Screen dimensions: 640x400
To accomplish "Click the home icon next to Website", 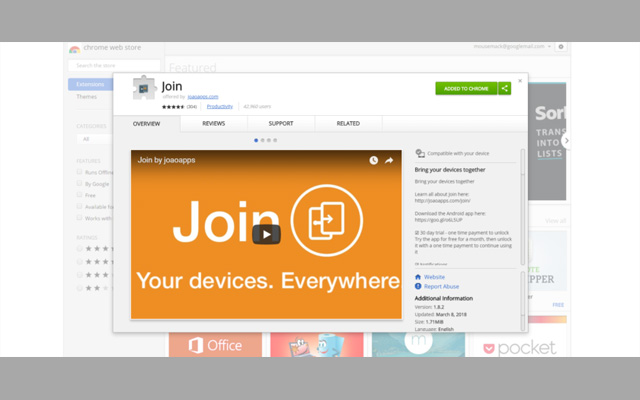I will tap(418, 276).
